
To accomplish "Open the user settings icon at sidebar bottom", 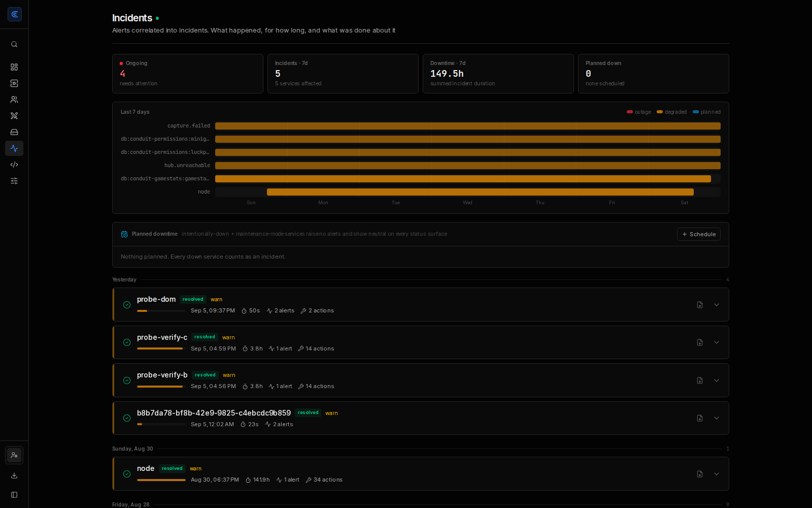I will coord(14,455).
